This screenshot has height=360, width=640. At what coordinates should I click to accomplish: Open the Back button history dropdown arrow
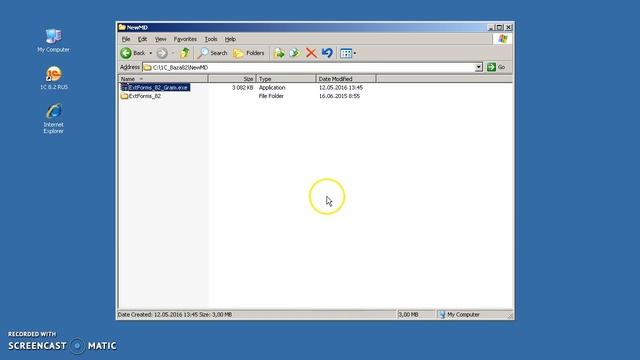[x=151, y=53]
